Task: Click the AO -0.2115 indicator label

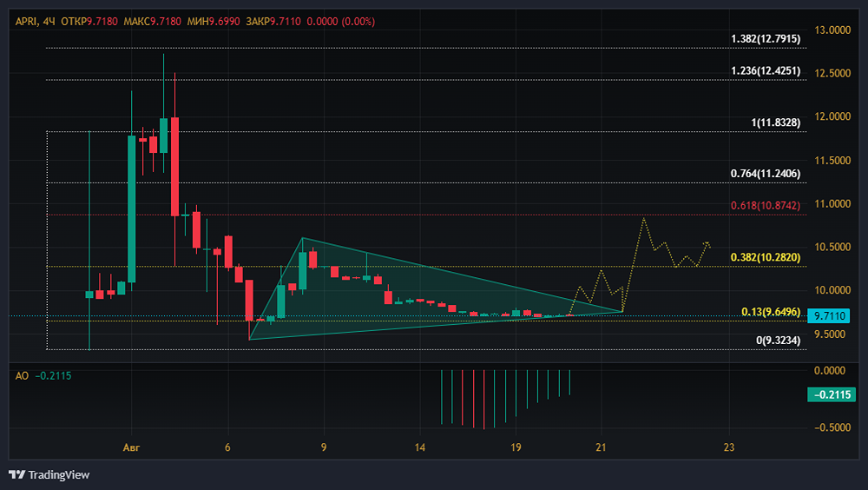Action: [43, 376]
